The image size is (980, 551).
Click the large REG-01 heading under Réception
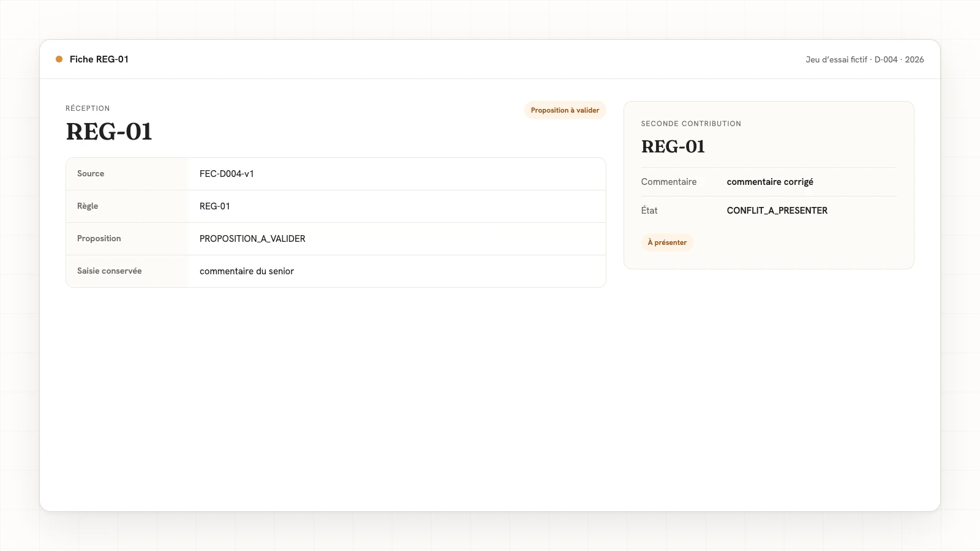[x=109, y=132]
